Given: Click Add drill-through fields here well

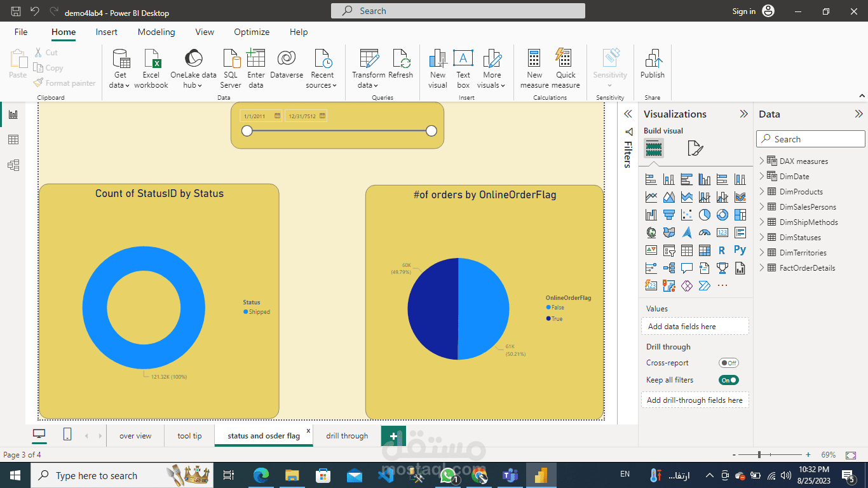Looking at the screenshot, I should pos(695,400).
